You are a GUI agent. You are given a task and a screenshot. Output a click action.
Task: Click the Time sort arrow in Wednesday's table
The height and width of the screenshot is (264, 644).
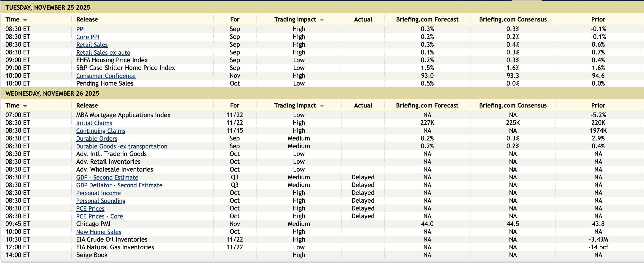[25, 106]
